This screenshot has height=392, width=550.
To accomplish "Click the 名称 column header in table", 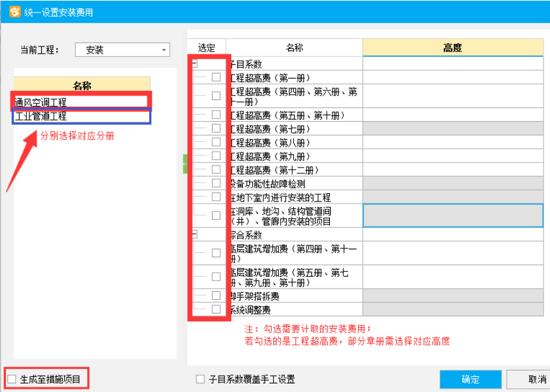I will pyautogui.click(x=294, y=48).
